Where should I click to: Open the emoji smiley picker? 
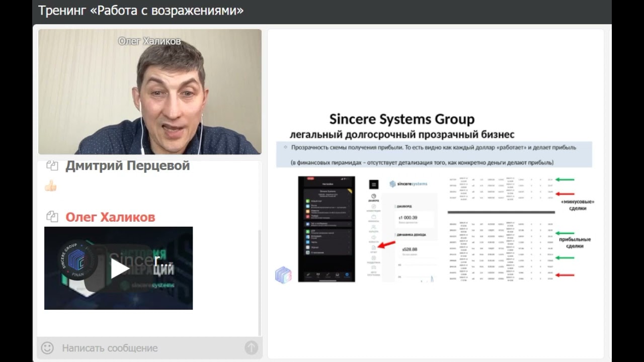(47, 348)
